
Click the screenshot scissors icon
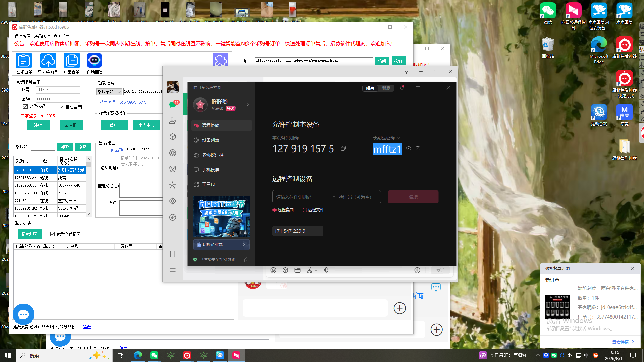(309, 270)
